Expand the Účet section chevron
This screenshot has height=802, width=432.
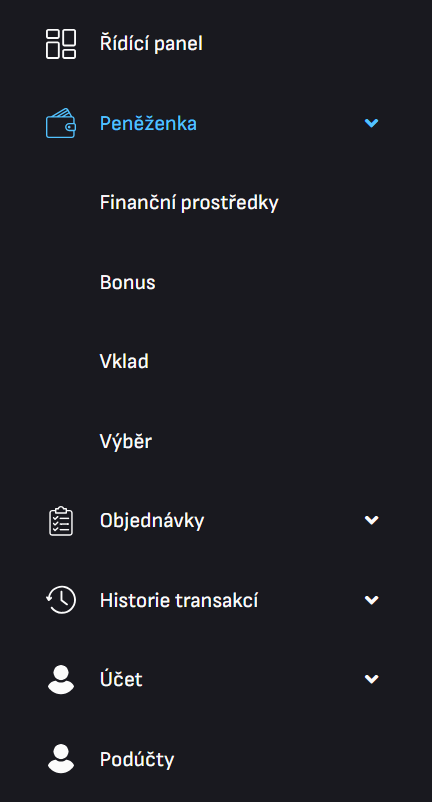click(x=372, y=679)
